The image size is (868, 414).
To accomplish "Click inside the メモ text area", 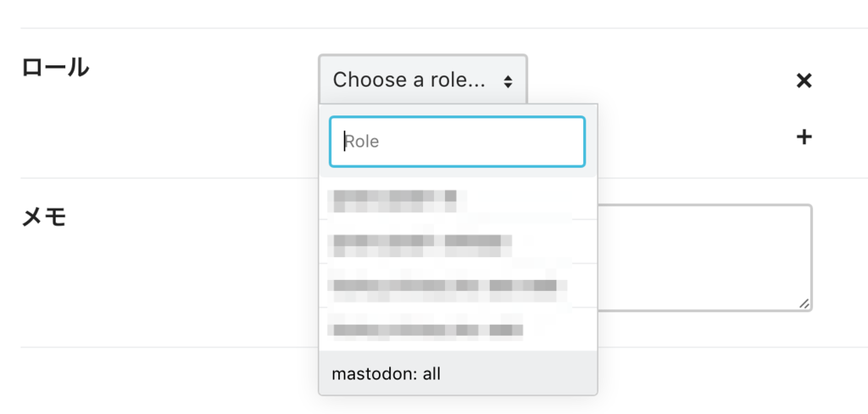I will 704,255.
